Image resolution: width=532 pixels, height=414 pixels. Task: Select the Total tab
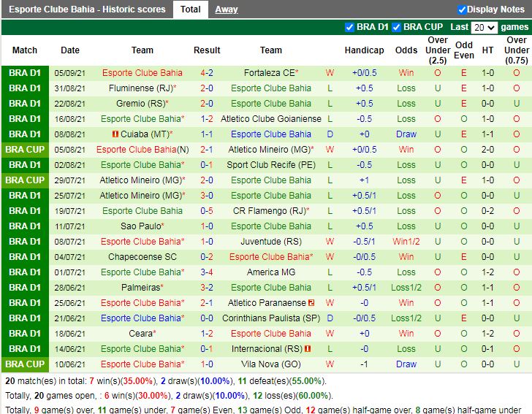(x=191, y=9)
